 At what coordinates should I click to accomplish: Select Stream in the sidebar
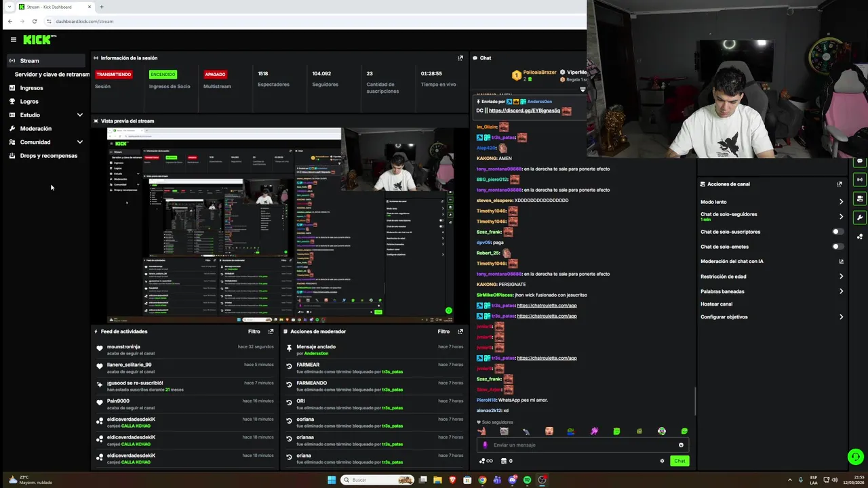pyautogui.click(x=46, y=61)
